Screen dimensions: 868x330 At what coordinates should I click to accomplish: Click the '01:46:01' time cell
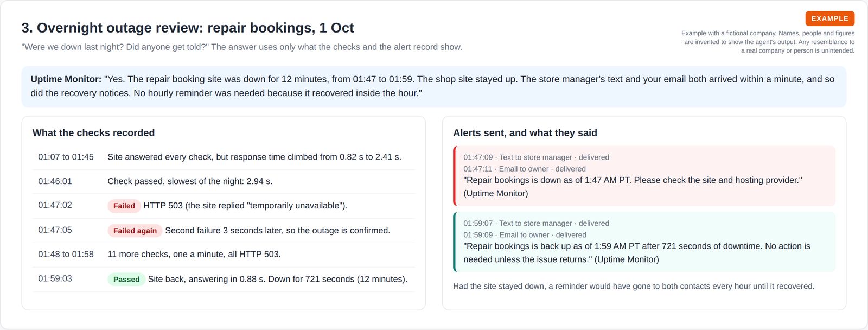coord(55,181)
